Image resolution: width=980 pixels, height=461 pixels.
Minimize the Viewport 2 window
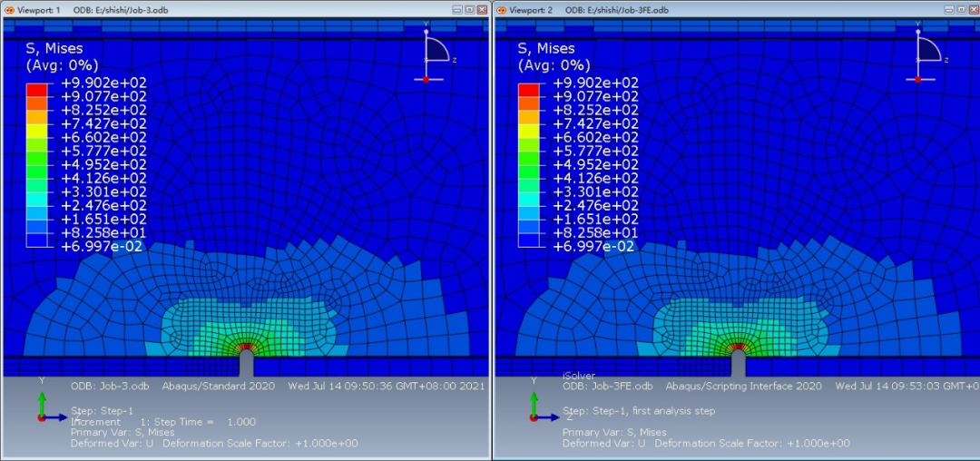click(950, 10)
